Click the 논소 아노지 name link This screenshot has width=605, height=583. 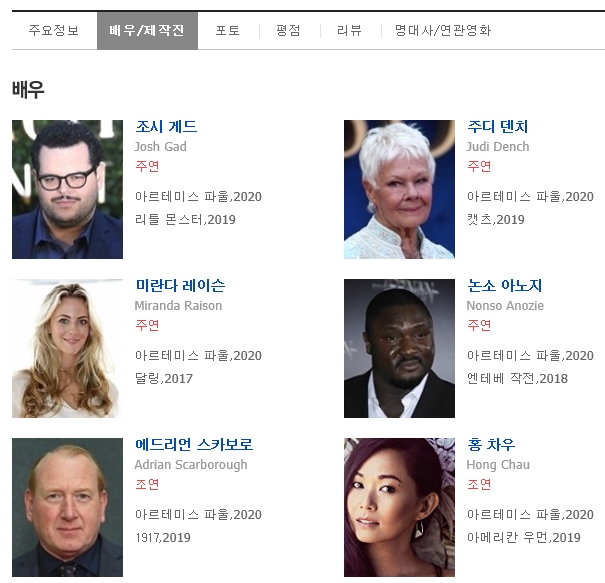[505, 286]
